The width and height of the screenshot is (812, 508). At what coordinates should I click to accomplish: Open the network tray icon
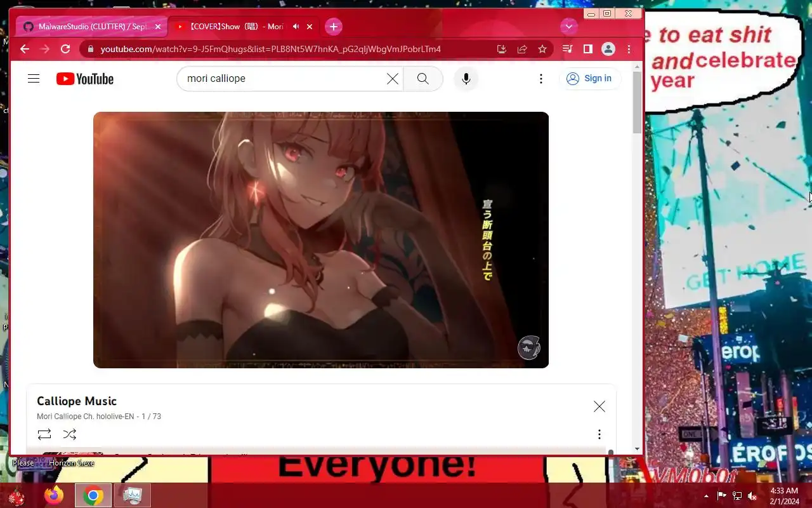737,496
